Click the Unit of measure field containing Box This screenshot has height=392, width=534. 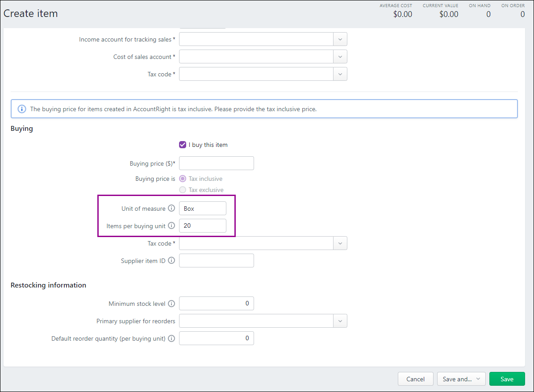point(203,208)
